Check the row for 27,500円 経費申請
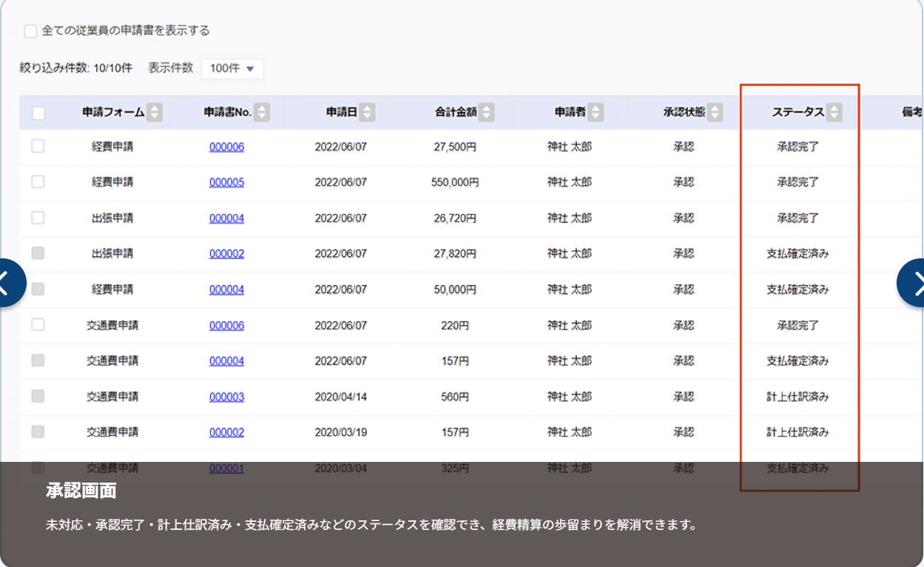This screenshot has width=924, height=567. click(38, 147)
